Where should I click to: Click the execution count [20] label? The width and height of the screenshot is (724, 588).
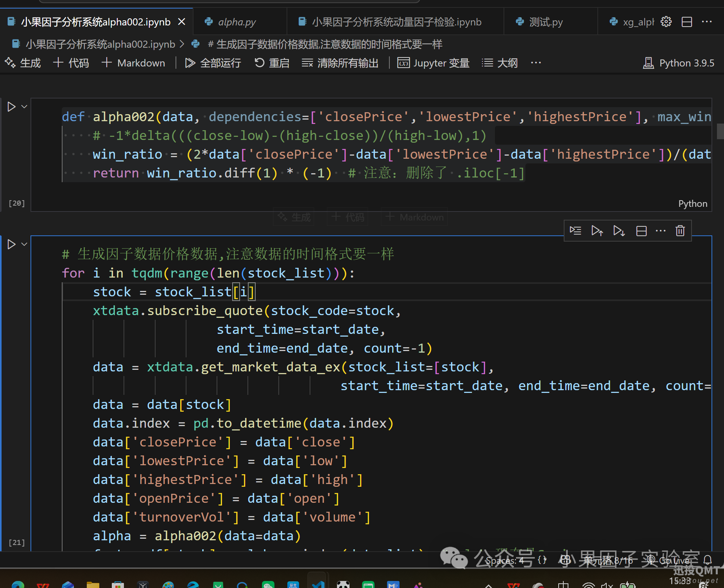point(16,203)
